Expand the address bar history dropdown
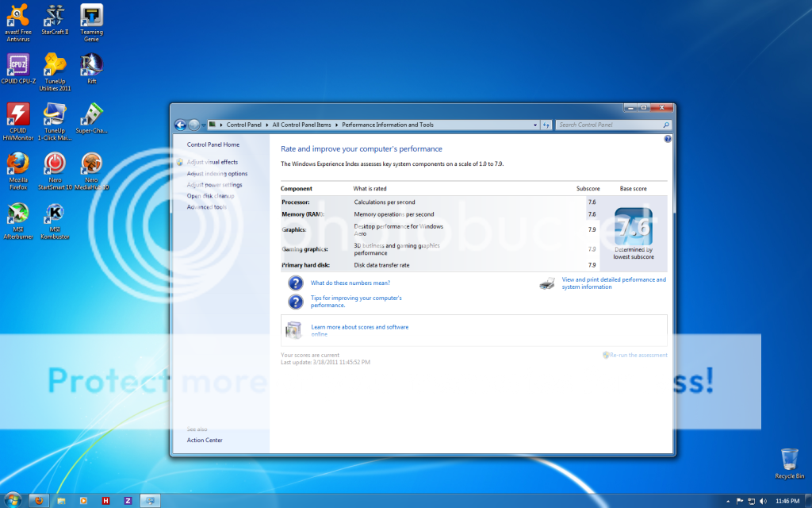 pyautogui.click(x=535, y=125)
